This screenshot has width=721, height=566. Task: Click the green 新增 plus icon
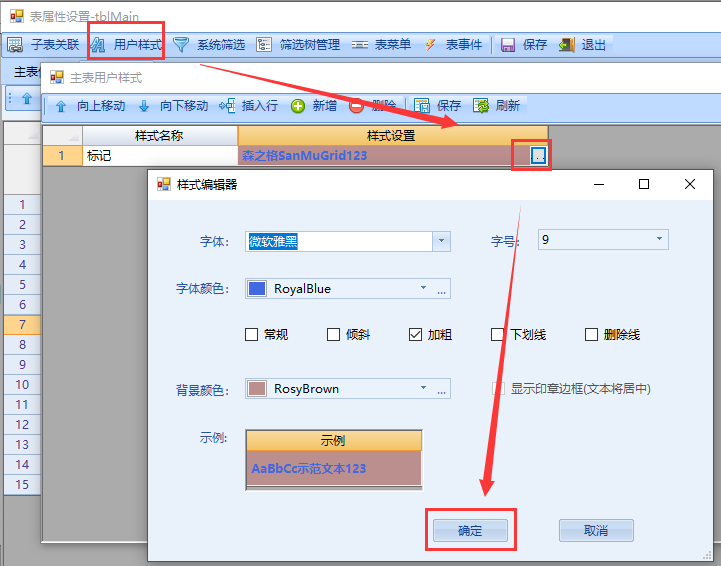[298, 106]
